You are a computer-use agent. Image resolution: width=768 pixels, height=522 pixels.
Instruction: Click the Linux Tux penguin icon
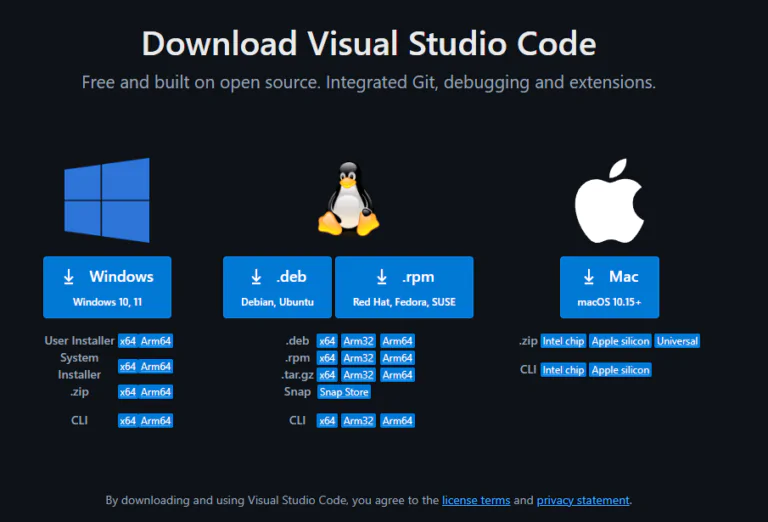pyautogui.click(x=348, y=199)
